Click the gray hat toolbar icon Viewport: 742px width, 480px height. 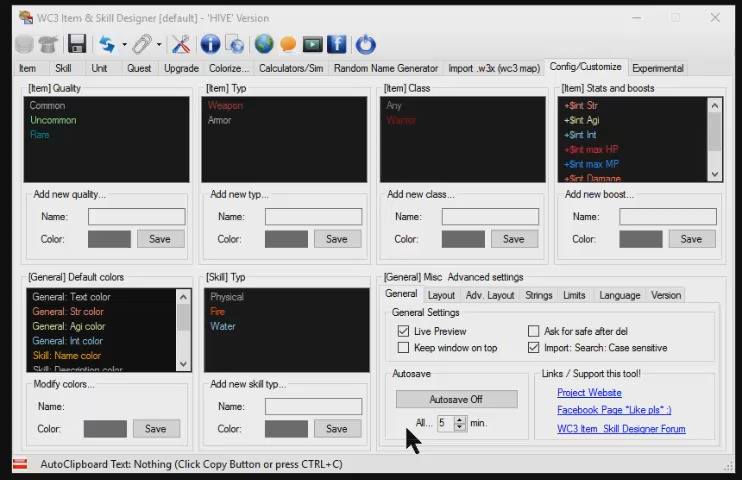[48, 44]
